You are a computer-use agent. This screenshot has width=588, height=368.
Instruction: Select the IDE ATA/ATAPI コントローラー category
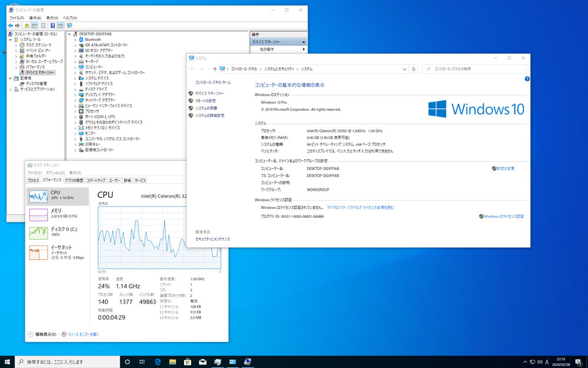click(106, 45)
